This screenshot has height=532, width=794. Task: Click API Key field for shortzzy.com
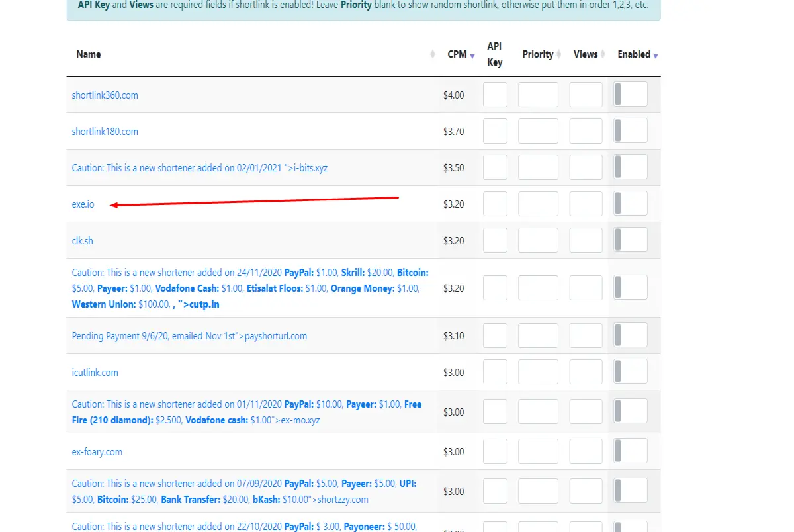[495, 491]
